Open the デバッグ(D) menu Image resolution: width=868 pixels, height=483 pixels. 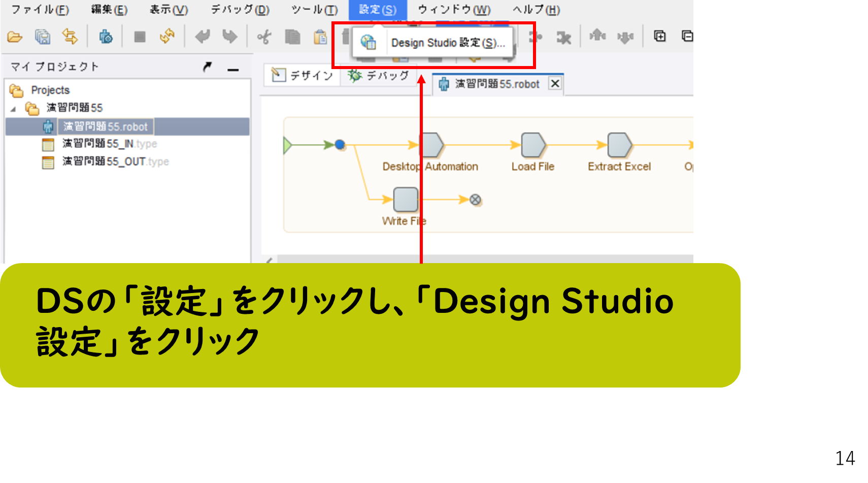[240, 10]
